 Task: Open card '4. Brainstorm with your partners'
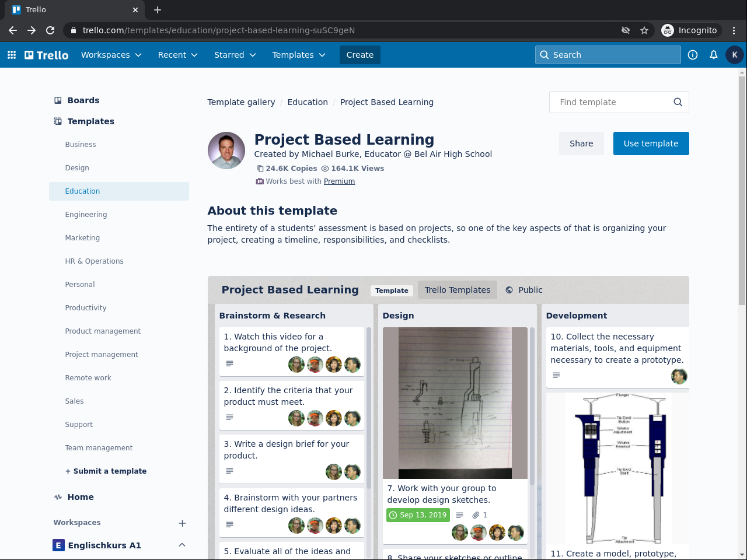pyautogui.click(x=292, y=512)
